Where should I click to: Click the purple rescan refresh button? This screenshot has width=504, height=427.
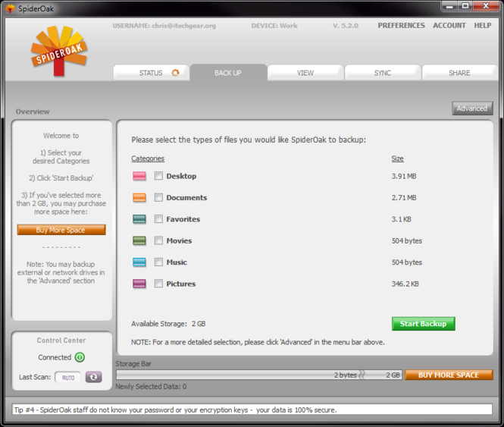pos(93,377)
